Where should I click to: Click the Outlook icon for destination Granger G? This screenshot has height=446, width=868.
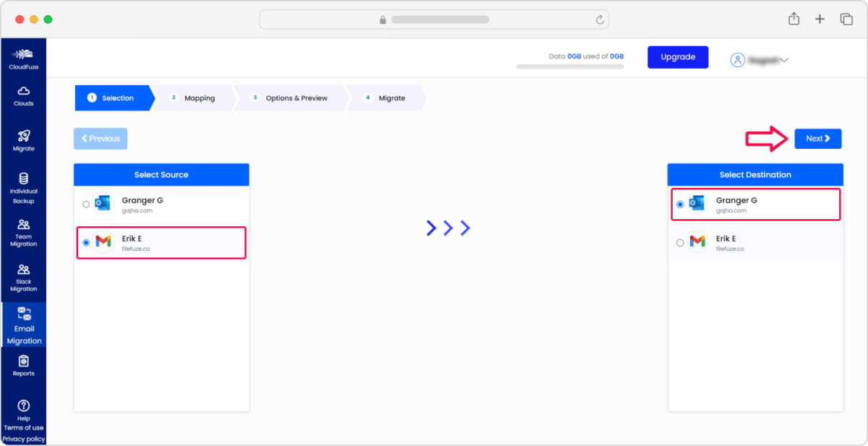tap(697, 204)
